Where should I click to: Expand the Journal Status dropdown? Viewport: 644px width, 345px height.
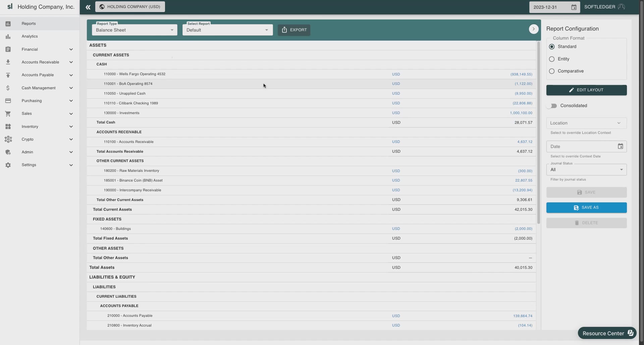click(586, 170)
